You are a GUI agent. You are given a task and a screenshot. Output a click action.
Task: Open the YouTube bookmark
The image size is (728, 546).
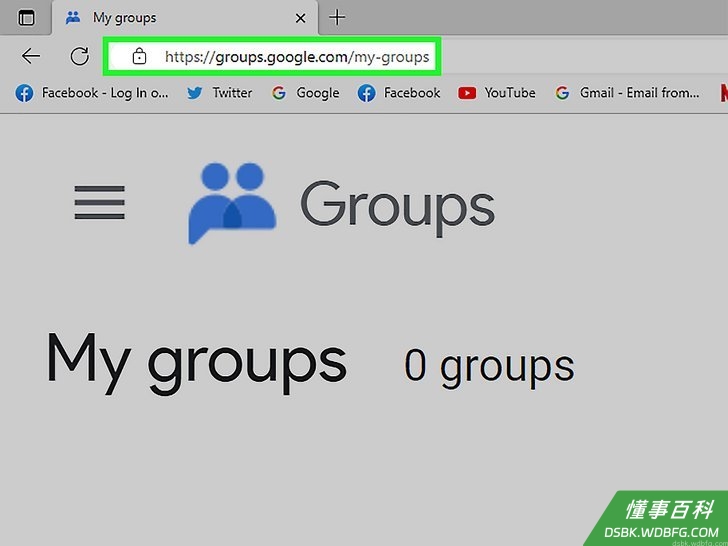[x=496, y=93]
